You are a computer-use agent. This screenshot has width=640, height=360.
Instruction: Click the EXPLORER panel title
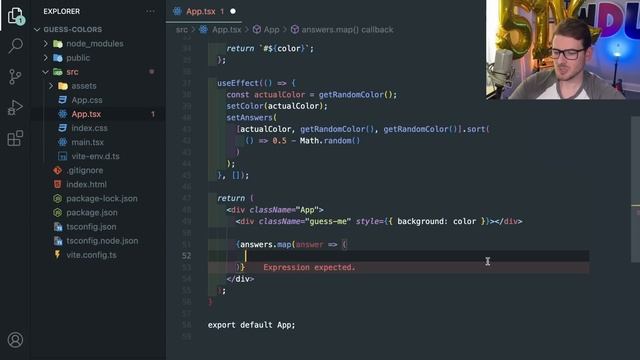pyautogui.click(x=62, y=11)
